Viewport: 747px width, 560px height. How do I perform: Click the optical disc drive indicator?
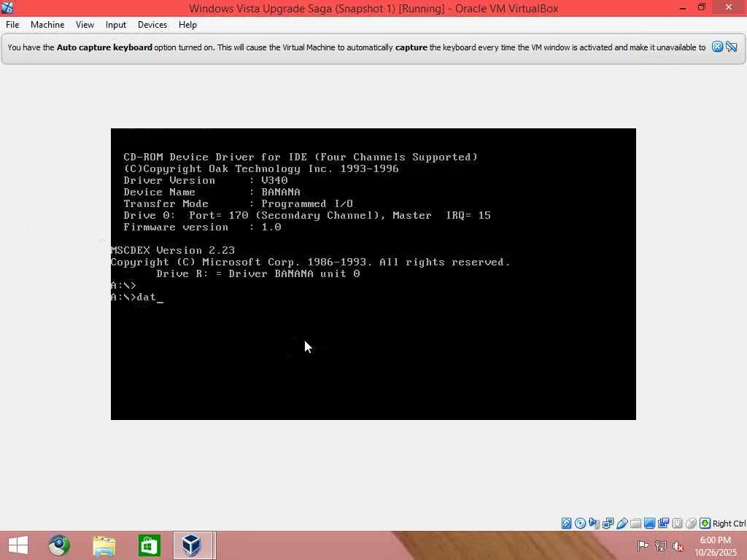point(580,524)
